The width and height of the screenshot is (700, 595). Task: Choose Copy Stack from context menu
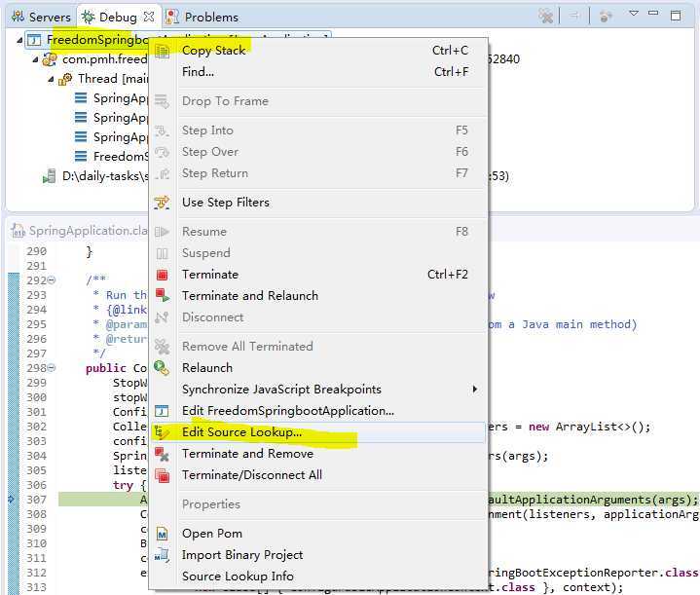(x=318, y=51)
